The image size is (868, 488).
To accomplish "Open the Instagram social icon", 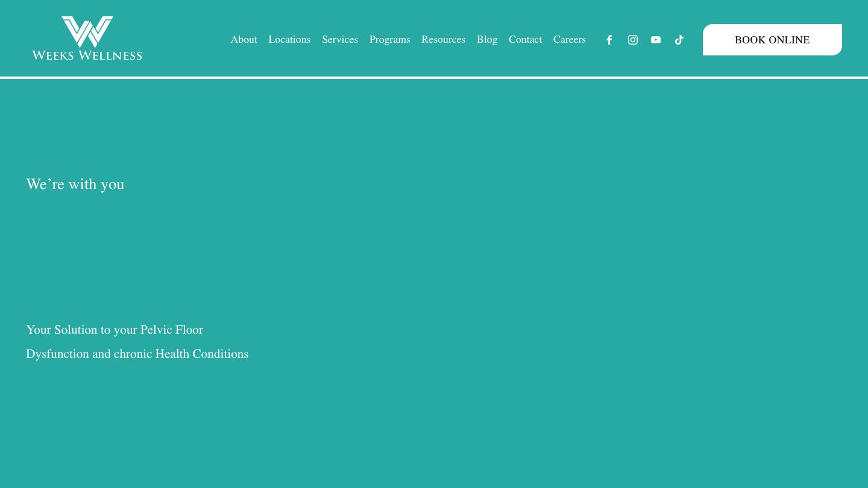I will 632,40.
